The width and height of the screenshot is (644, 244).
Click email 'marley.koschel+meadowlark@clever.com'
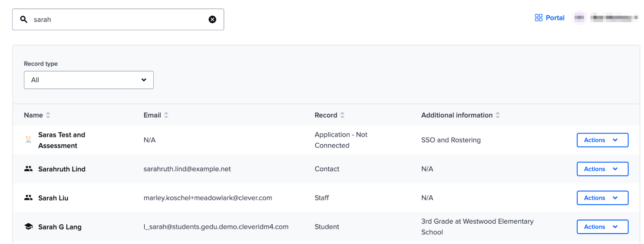[208, 198]
